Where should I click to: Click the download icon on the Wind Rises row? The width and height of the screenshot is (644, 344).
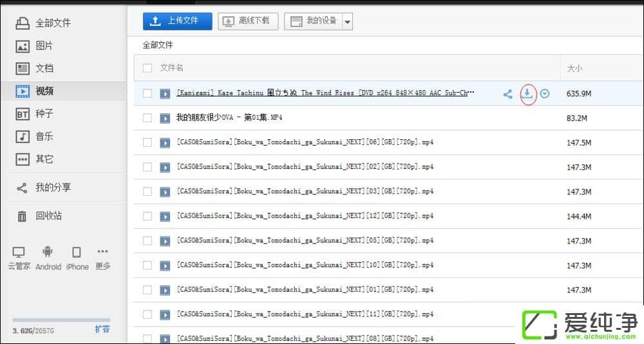click(527, 93)
